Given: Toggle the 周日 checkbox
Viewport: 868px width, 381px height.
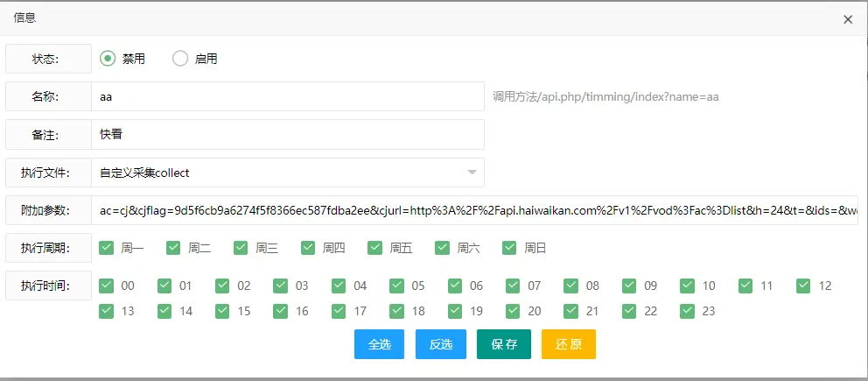Looking at the screenshot, I should (510, 248).
